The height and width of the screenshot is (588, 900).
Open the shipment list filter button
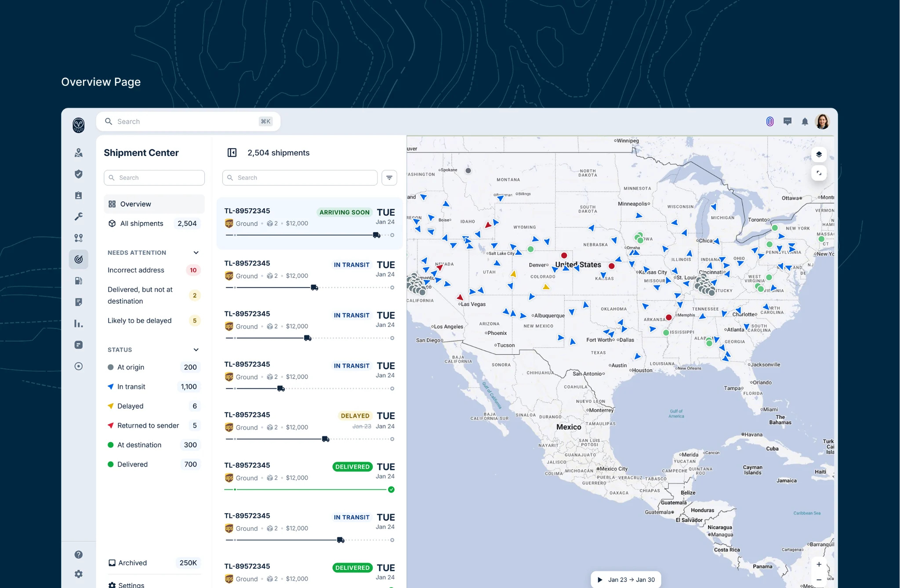[389, 178]
